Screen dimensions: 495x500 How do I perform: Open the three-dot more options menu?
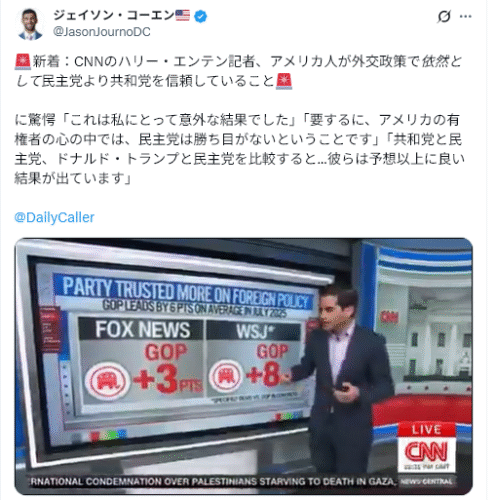[465, 16]
